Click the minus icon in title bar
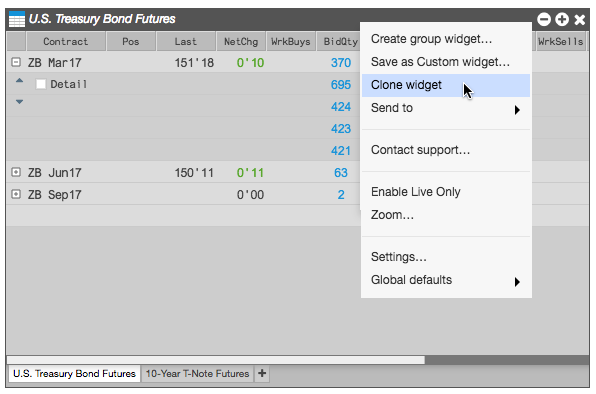Image resolution: width=596 pixels, height=394 pixels. point(544,19)
